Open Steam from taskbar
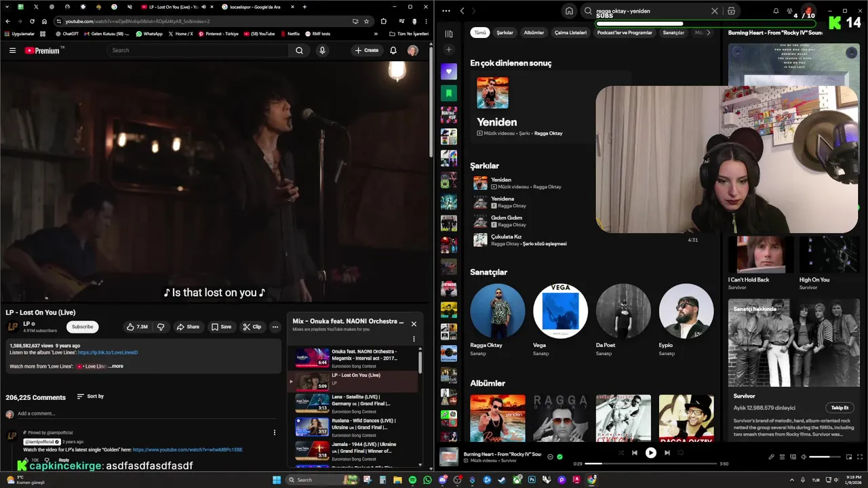868x488 pixels. (x=502, y=480)
